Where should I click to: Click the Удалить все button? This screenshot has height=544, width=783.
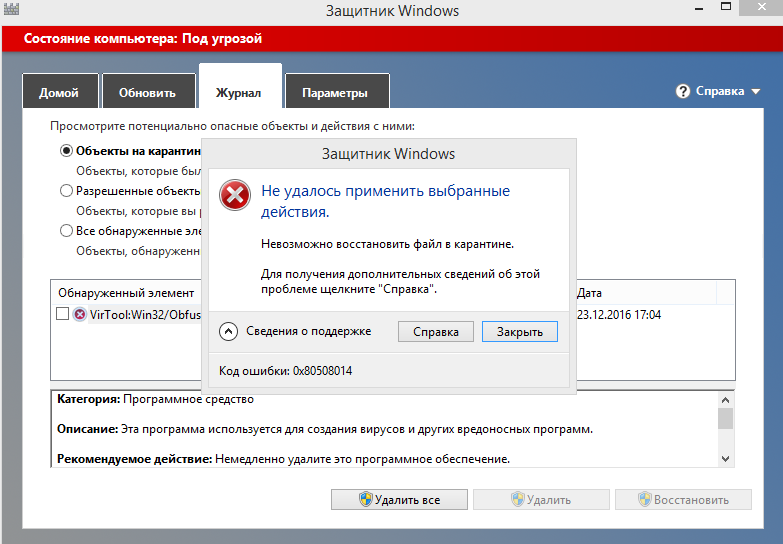point(399,500)
